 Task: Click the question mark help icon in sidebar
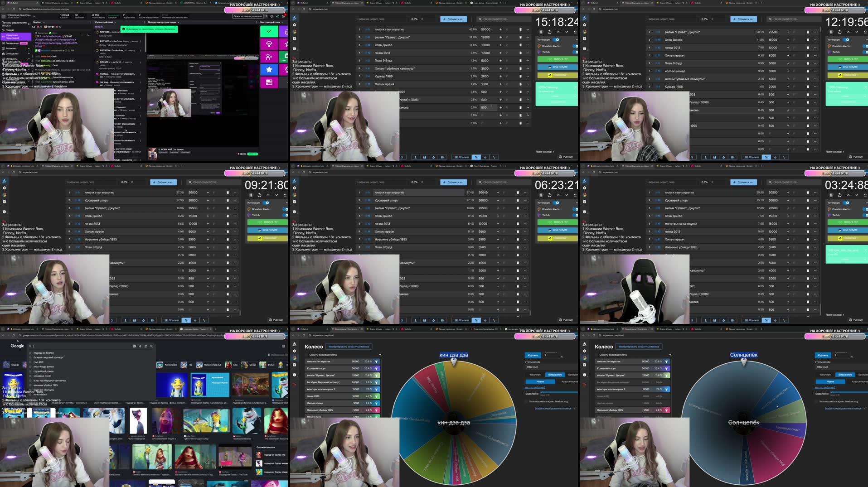[294, 49]
